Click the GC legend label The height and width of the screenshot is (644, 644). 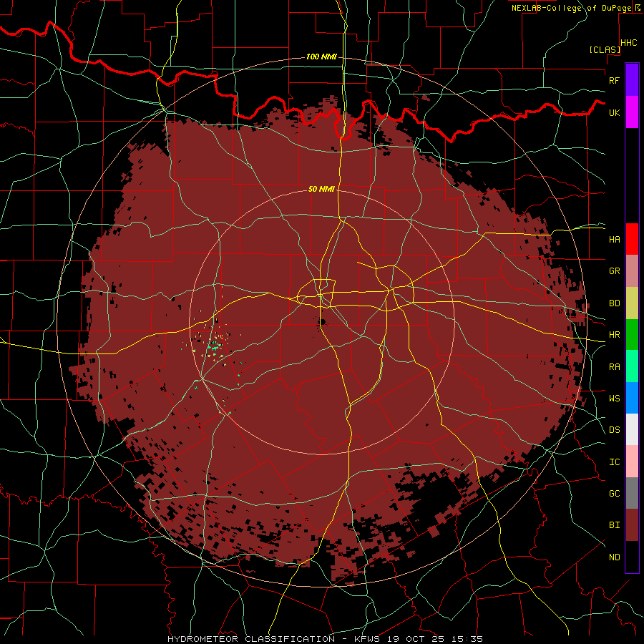point(615,494)
